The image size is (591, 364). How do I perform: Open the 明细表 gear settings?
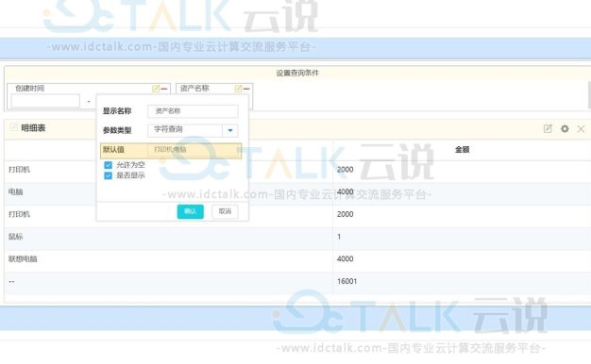tap(565, 129)
